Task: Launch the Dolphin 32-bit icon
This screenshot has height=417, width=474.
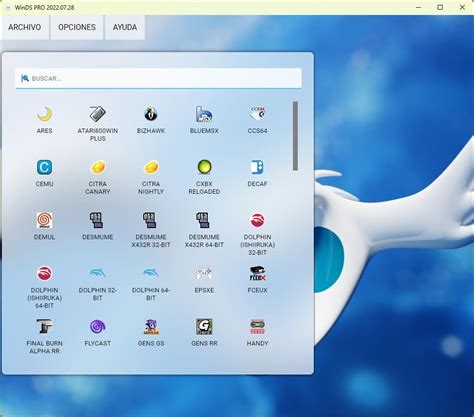Action: point(97,274)
